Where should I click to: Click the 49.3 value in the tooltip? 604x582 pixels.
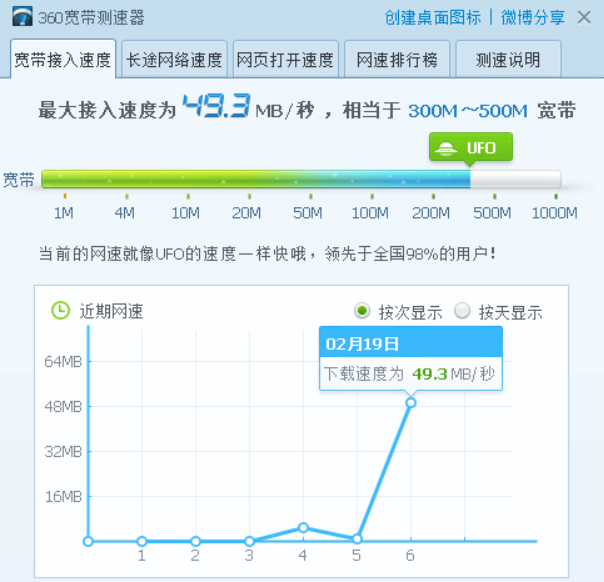click(x=430, y=374)
